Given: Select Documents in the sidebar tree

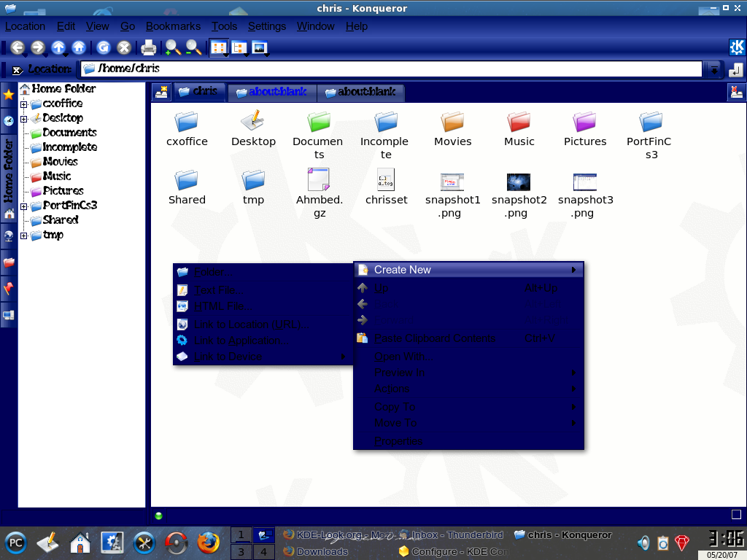Looking at the screenshot, I should click(69, 133).
